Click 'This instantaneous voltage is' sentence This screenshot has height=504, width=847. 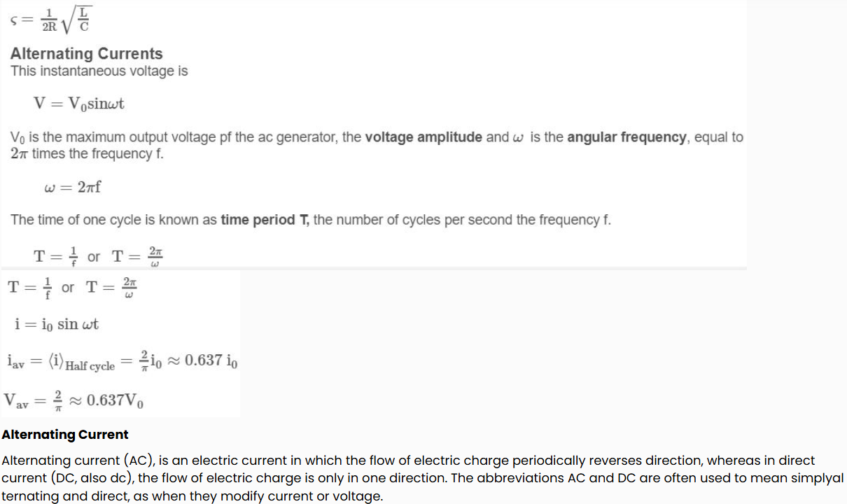coord(99,71)
